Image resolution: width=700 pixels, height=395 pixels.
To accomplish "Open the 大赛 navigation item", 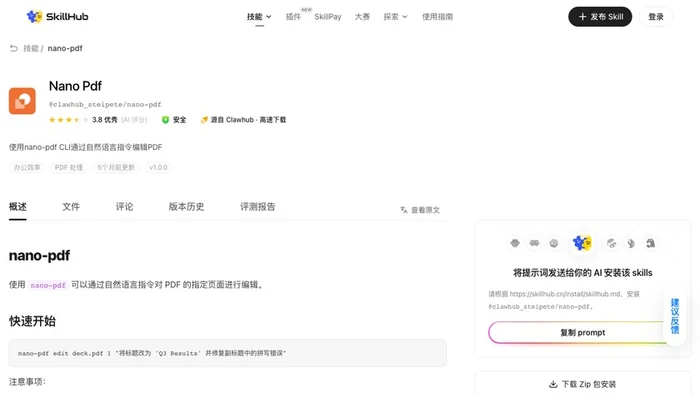I will point(362,17).
